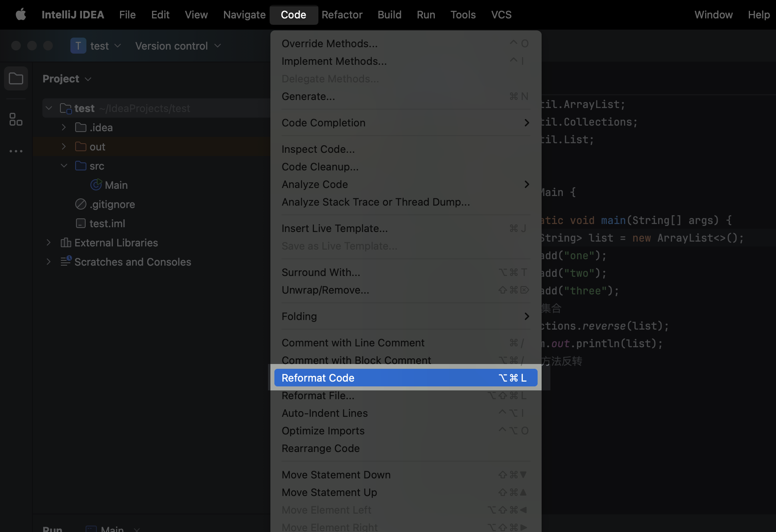Choose Comment with Line Comment

point(406,343)
